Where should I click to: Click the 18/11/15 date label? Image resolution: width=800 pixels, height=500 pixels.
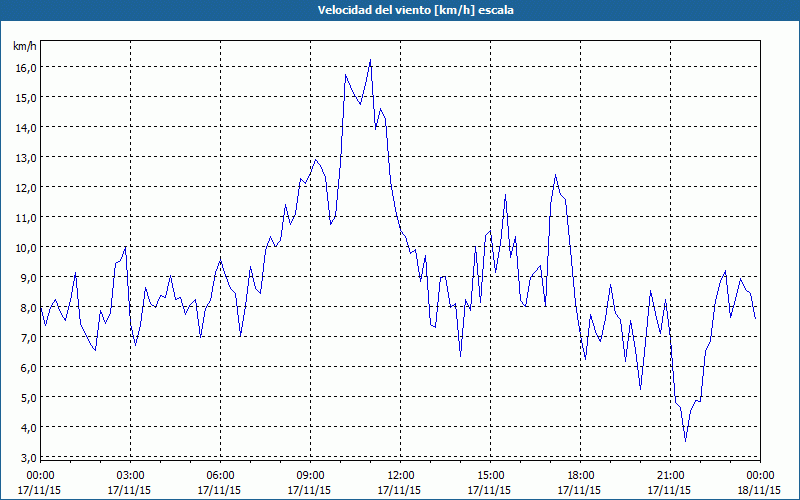(760, 490)
